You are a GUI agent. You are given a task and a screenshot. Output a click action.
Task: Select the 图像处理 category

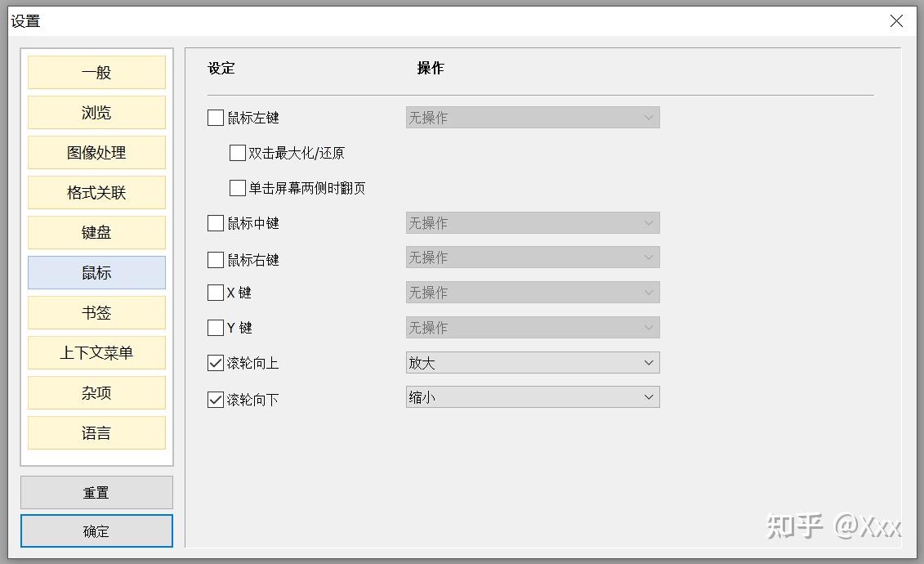(96, 152)
